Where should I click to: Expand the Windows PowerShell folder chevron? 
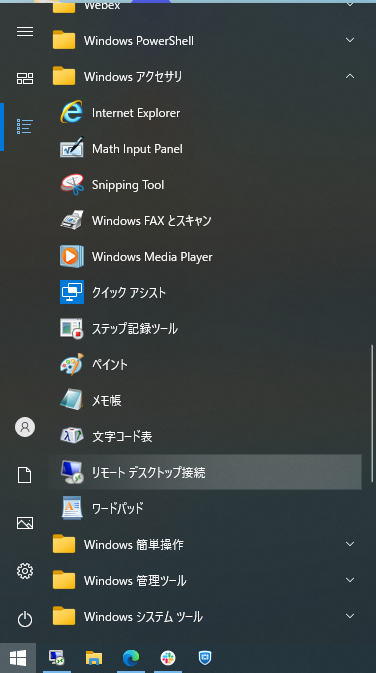tap(350, 40)
